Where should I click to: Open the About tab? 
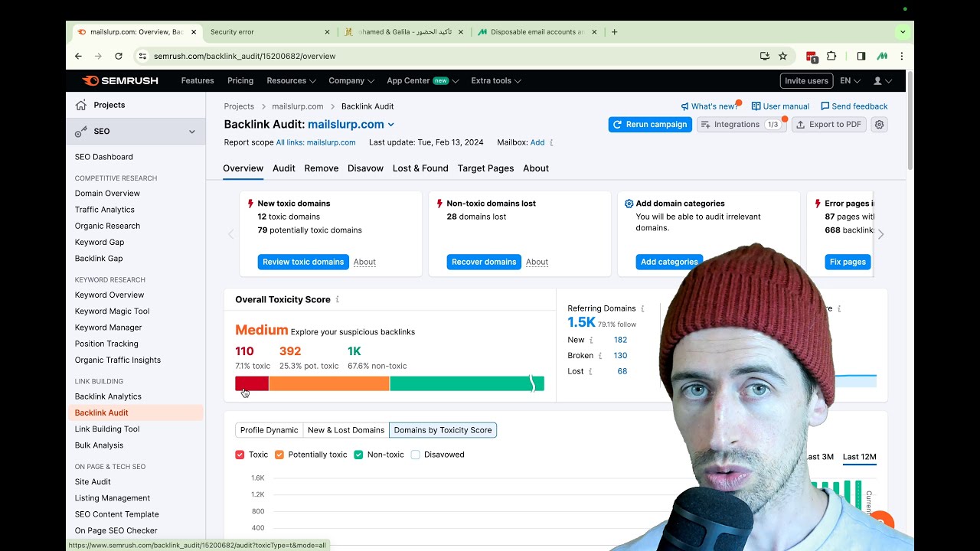tap(536, 168)
